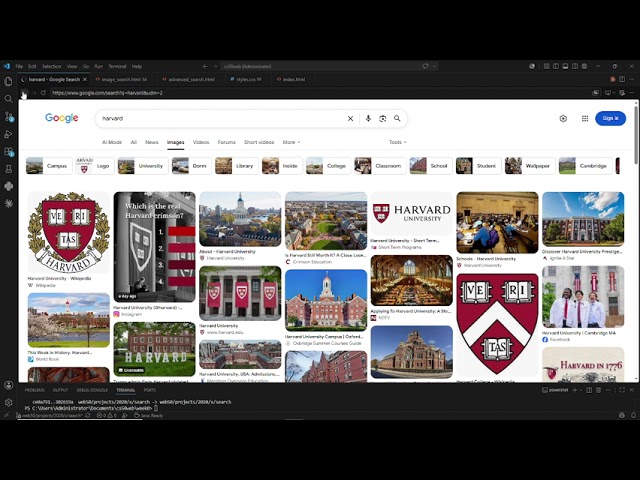This screenshot has width=640, height=480.
Task: Click the errors and warnings status indicator
Action: pos(107,416)
